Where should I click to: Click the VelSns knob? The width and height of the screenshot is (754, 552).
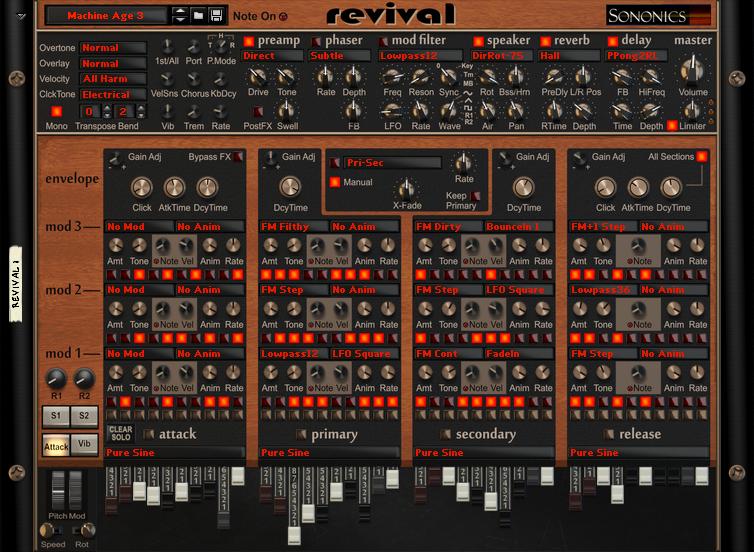click(x=167, y=79)
